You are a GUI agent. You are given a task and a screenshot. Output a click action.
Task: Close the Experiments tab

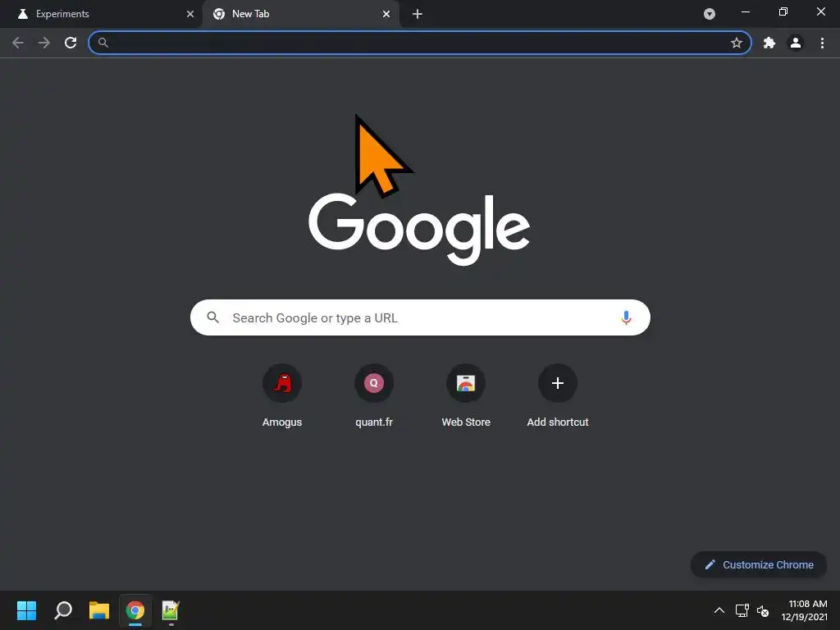[190, 14]
